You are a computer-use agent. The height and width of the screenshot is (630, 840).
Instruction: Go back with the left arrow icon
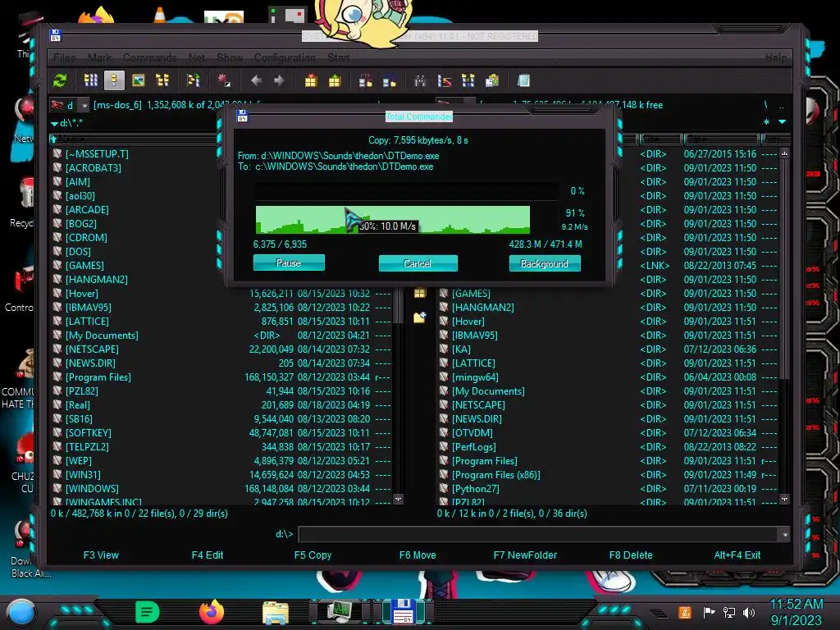[x=256, y=81]
